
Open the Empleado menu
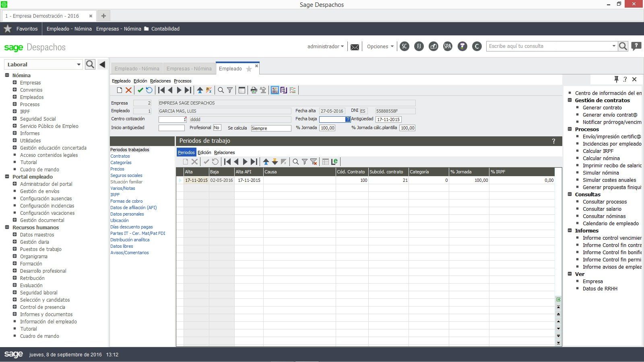coord(121,81)
